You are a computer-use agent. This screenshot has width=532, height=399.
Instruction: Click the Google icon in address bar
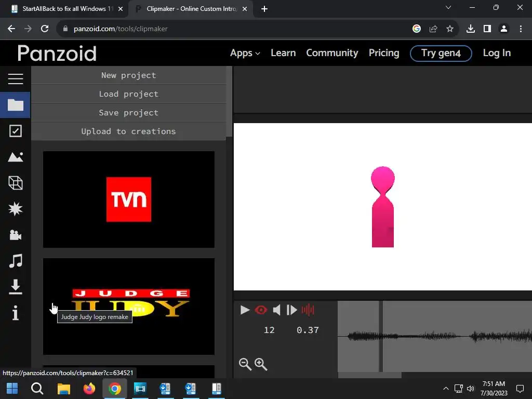coord(417,29)
